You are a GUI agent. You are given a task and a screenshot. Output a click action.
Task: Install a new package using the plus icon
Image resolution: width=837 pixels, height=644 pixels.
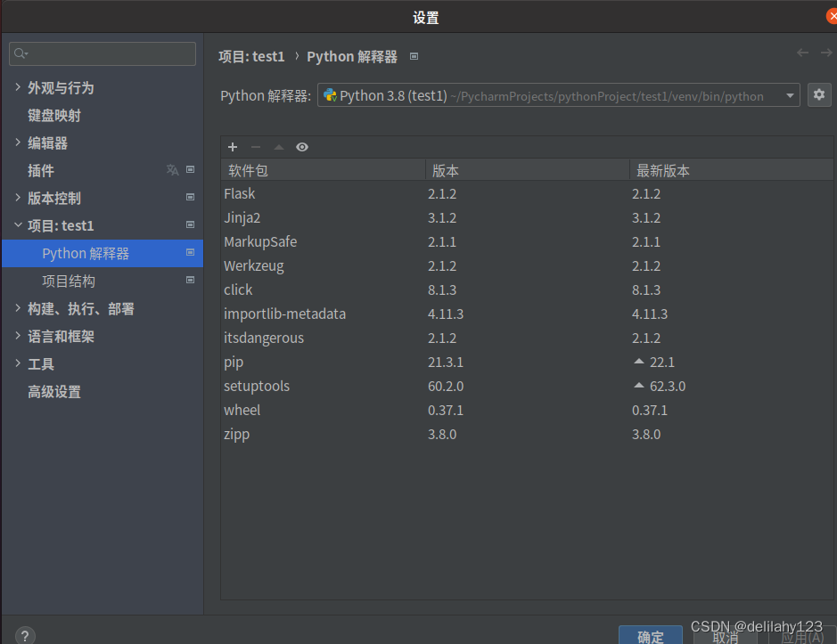tap(232, 147)
